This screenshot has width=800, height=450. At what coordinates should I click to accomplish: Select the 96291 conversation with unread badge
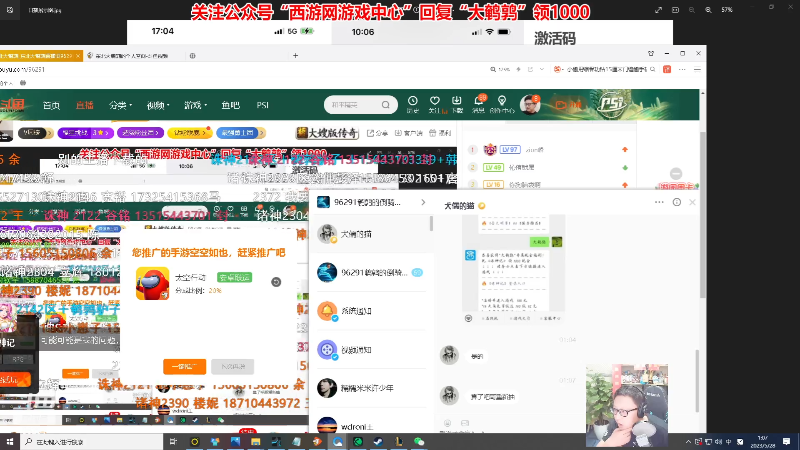(x=371, y=272)
